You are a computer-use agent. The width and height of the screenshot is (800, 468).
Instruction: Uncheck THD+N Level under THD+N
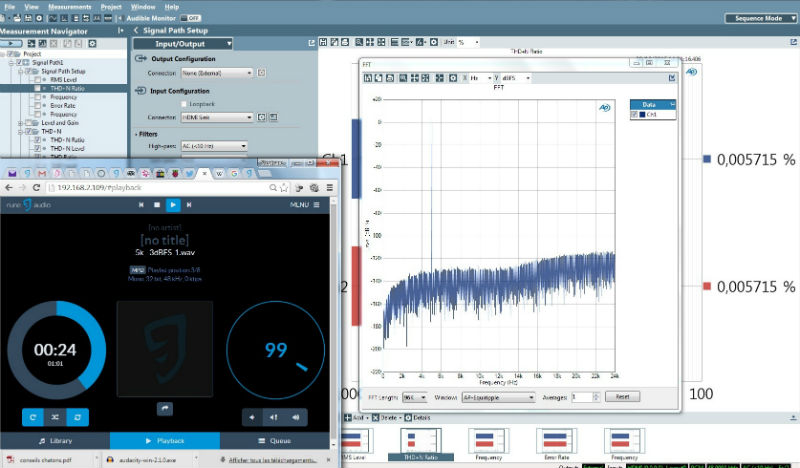[x=37, y=149]
